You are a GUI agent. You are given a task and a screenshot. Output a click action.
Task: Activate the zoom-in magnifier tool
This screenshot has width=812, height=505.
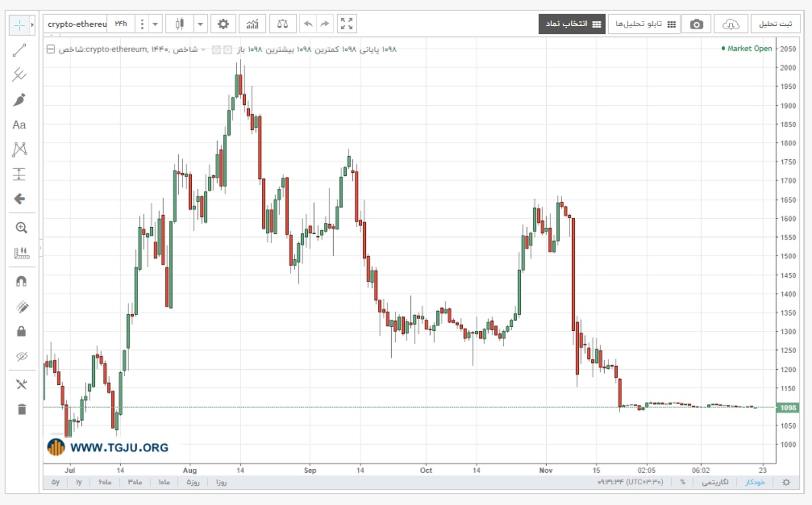tap(21, 228)
